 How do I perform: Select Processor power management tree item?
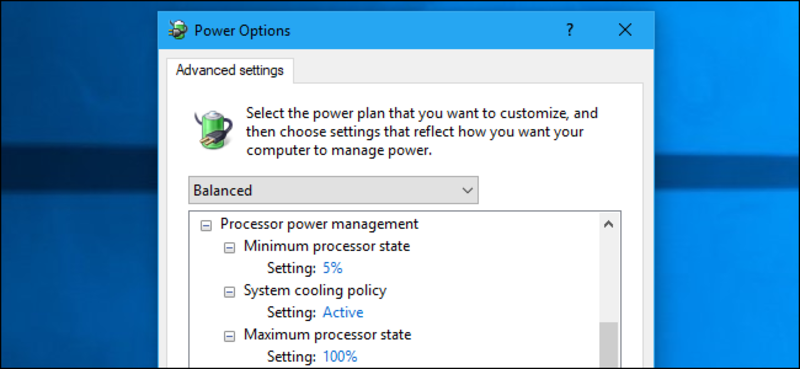(x=319, y=224)
